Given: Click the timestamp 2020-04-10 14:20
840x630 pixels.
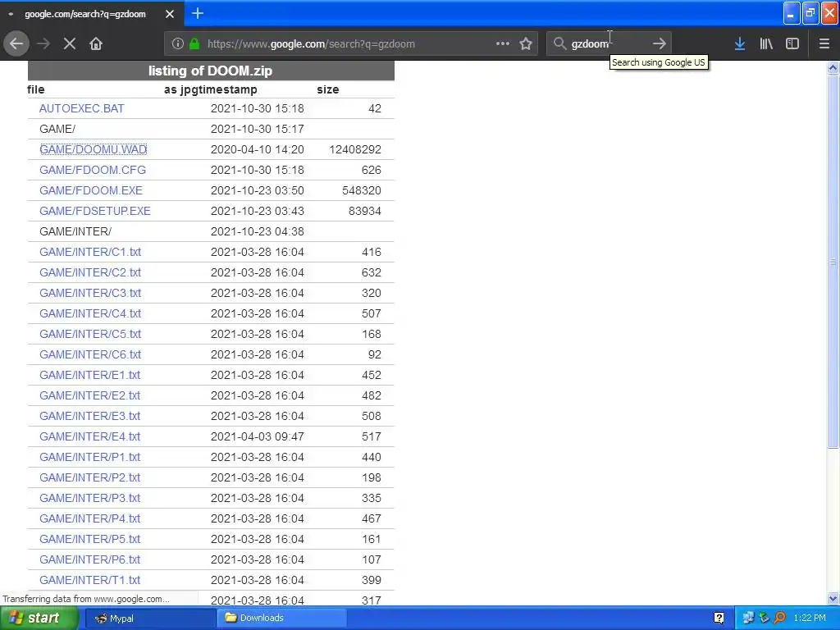Looking at the screenshot, I should click(x=257, y=149).
